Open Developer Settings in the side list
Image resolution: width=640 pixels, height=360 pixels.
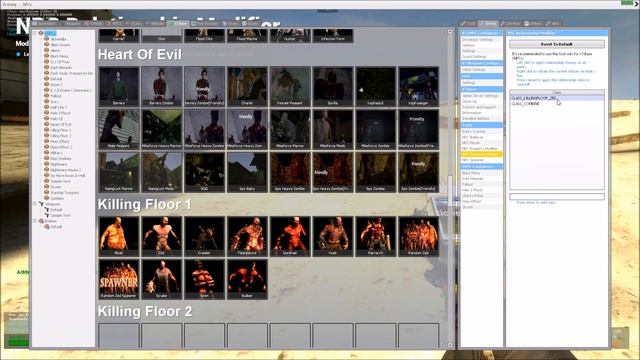(482, 40)
